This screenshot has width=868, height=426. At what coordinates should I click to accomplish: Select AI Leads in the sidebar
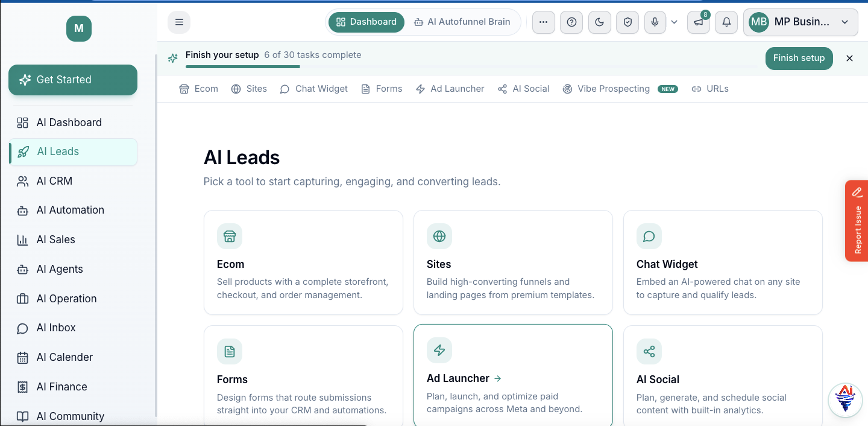73,151
